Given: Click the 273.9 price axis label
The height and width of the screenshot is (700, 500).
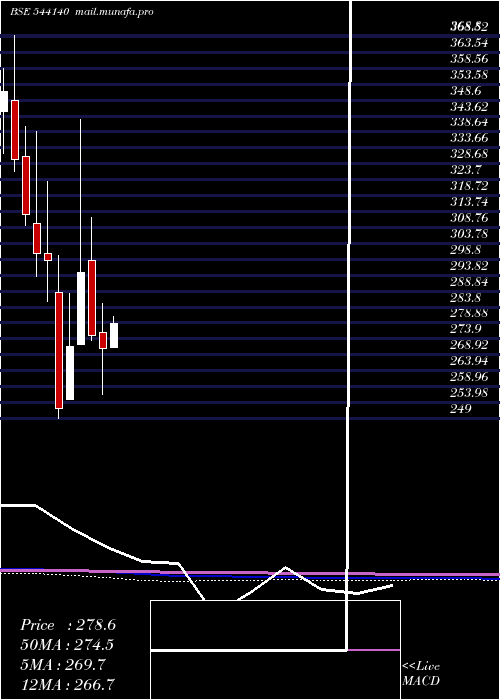Looking at the screenshot, I should tap(466, 329).
